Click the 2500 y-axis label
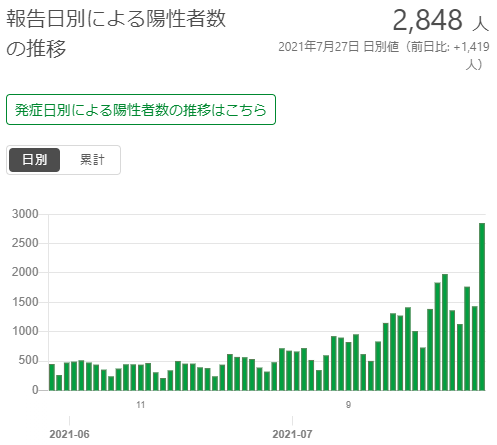The height and width of the screenshot is (445, 497). (25, 243)
